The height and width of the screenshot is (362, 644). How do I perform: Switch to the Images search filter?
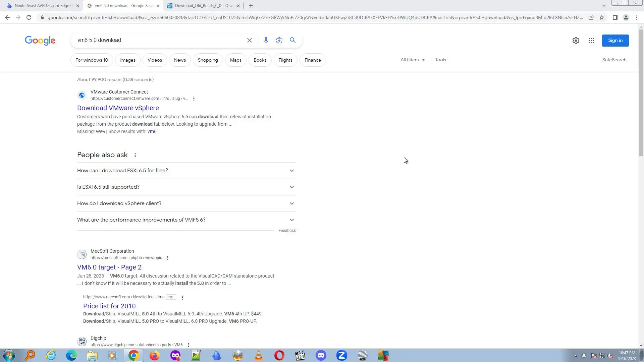tap(128, 60)
